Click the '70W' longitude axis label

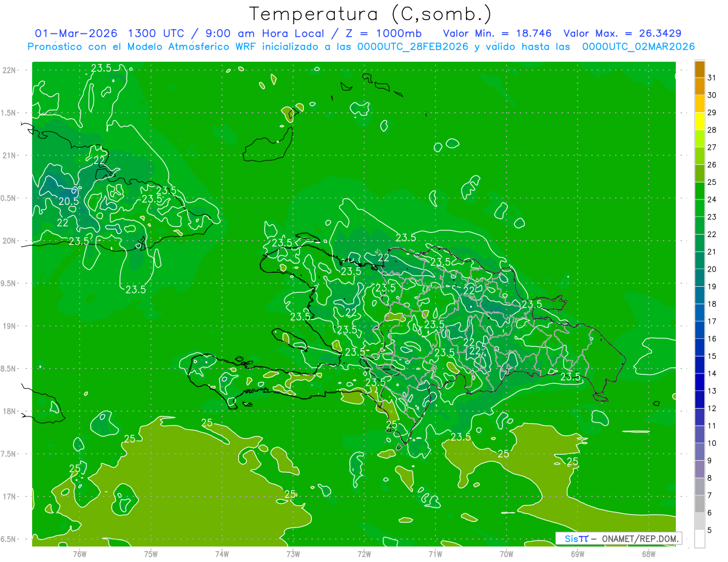507,554
